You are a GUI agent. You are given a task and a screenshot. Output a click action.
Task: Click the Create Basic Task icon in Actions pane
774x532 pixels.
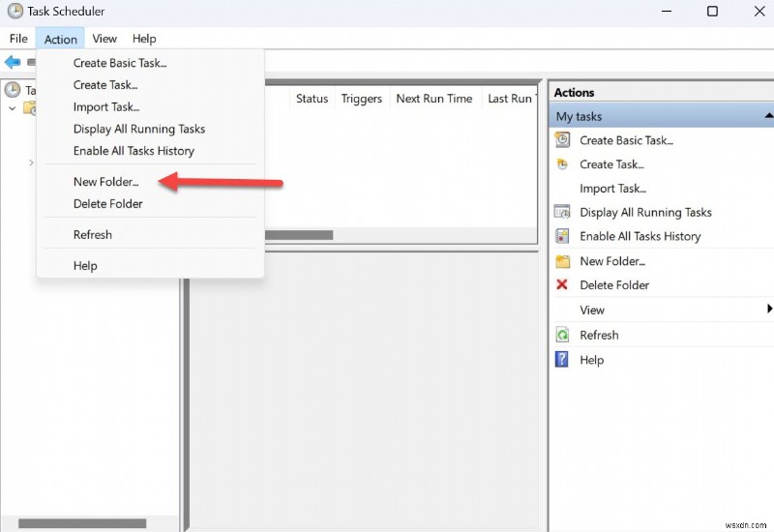tap(562, 140)
